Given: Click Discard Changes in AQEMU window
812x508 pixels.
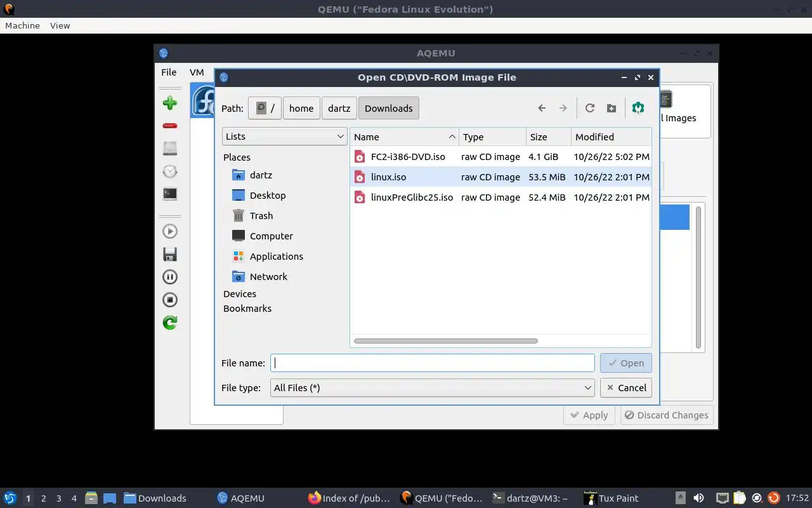Looking at the screenshot, I should point(667,415).
